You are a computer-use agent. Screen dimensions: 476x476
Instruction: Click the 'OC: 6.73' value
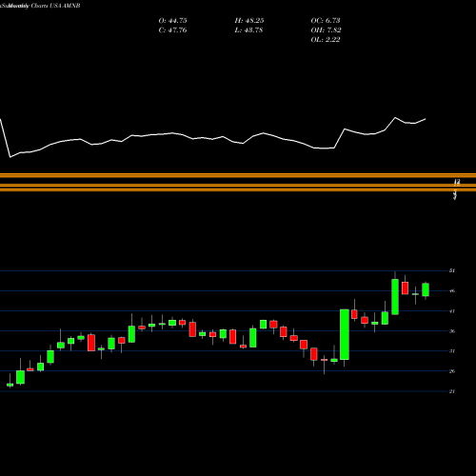(326, 21)
